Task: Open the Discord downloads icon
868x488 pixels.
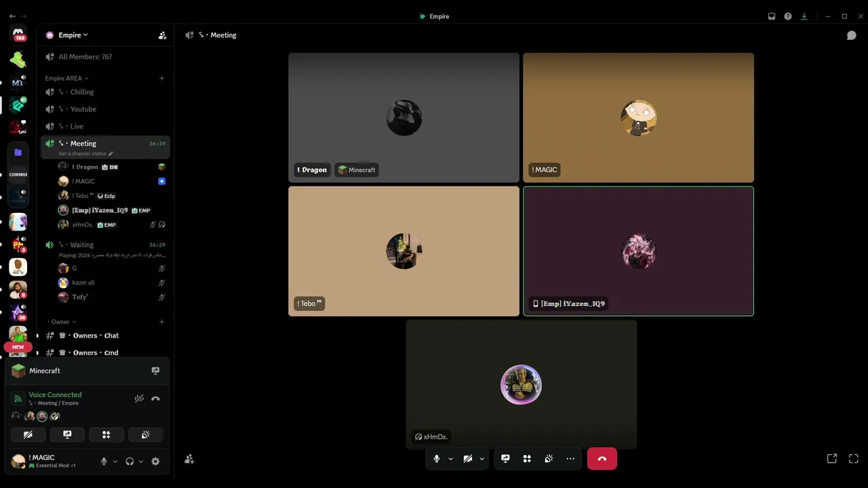Action: tap(804, 16)
